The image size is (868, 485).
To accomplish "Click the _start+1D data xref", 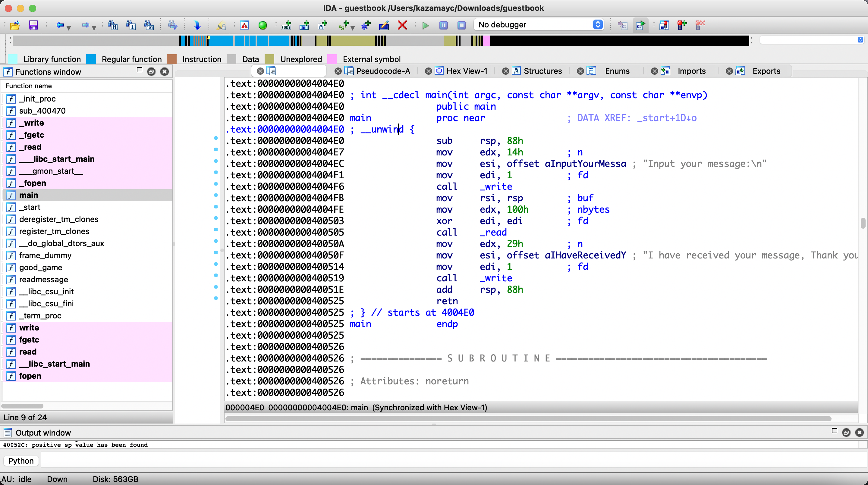I will tap(667, 118).
